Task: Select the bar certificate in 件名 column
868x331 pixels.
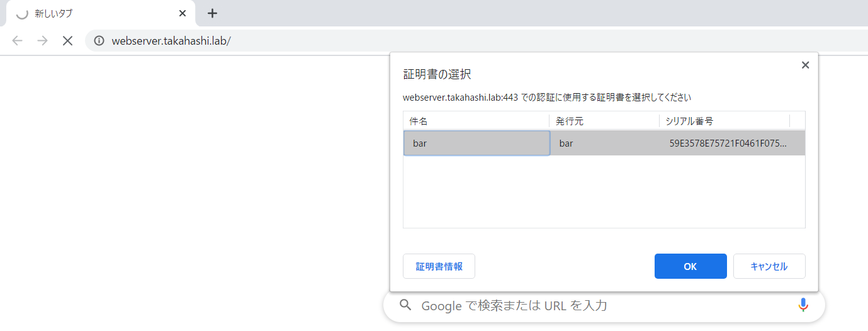Action: (x=476, y=143)
